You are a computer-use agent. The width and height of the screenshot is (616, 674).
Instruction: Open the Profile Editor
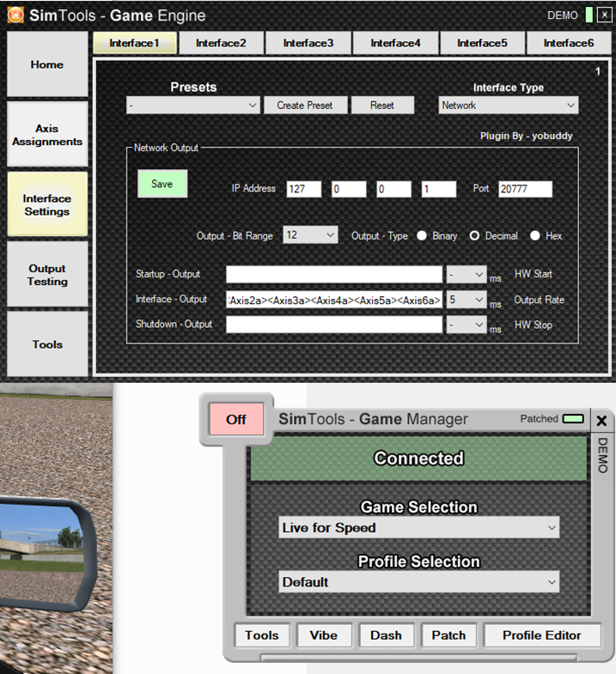pyautogui.click(x=542, y=635)
